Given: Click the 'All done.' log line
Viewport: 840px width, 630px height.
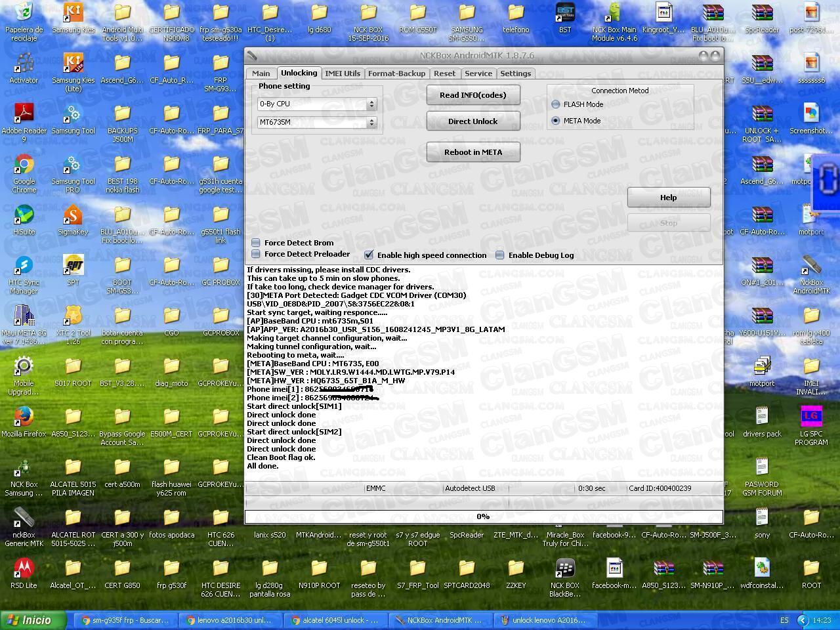Looking at the screenshot, I should [x=262, y=466].
